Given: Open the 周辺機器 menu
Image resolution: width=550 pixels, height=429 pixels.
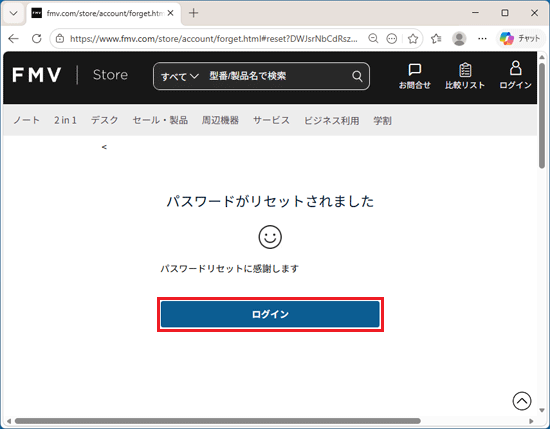Looking at the screenshot, I should point(220,120).
